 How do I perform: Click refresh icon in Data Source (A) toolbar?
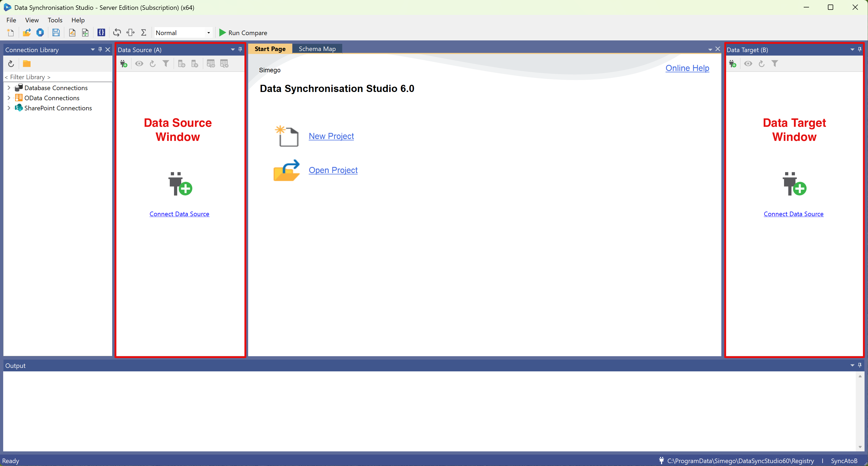[153, 64]
